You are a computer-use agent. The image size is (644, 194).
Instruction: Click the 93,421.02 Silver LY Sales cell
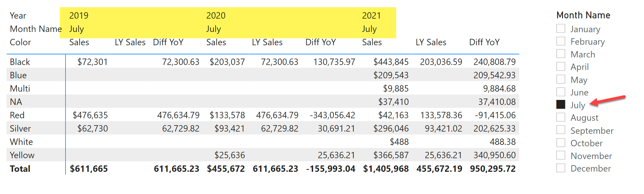(x=443, y=129)
